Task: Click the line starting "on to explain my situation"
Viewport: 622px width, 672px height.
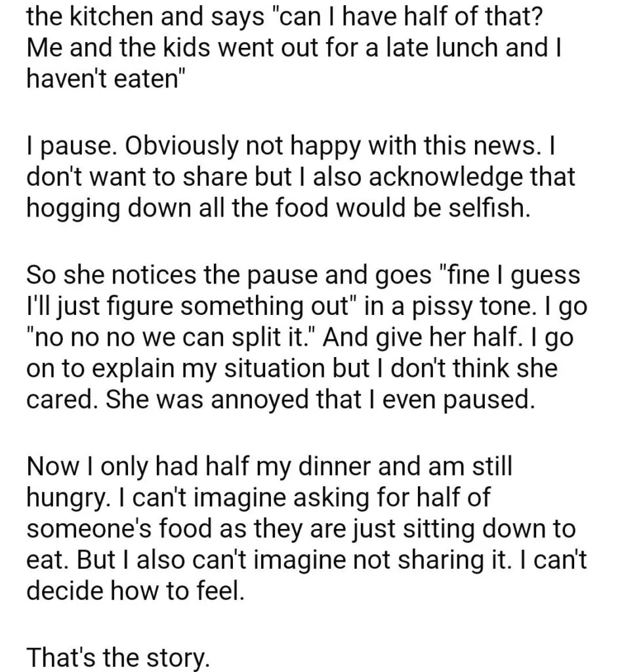Action: [x=292, y=368]
